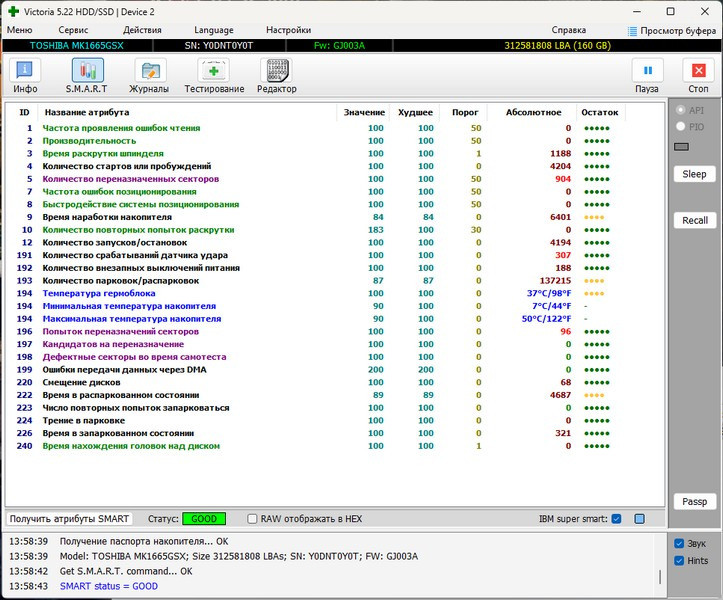This screenshot has width=723, height=600.
Task: Open the Language menu
Action: (214, 30)
